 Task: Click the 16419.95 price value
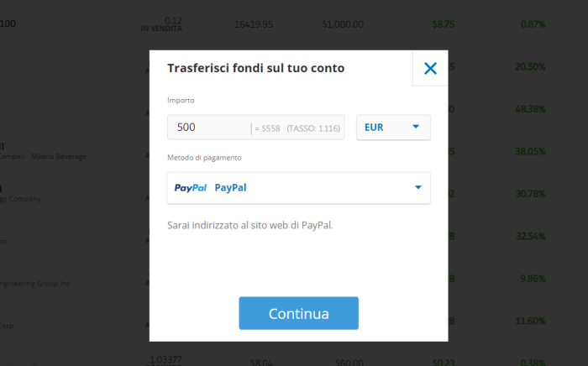click(x=254, y=24)
